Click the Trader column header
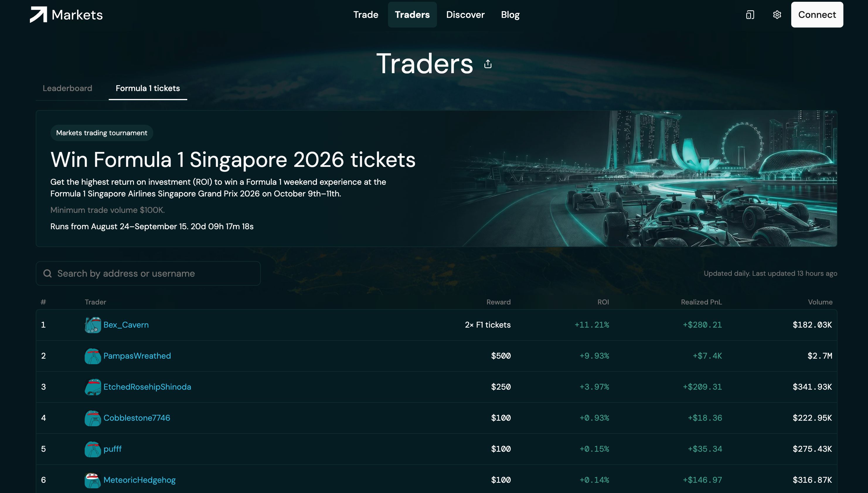The image size is (868, 493). coord(95,302)
